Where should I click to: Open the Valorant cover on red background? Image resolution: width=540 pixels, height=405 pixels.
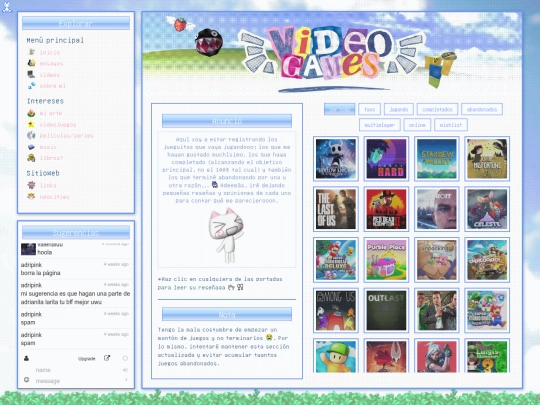coord(437,356)
